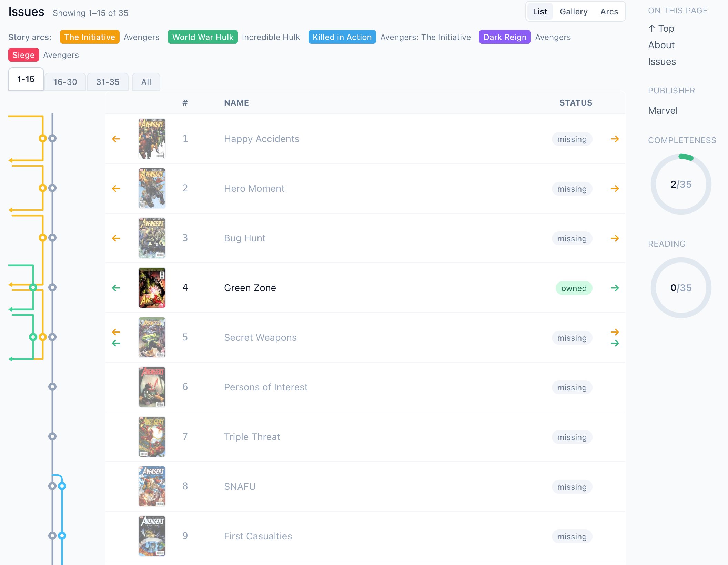Click the # column header
Viewport: 728px width, 565px height.
[185, 103]
